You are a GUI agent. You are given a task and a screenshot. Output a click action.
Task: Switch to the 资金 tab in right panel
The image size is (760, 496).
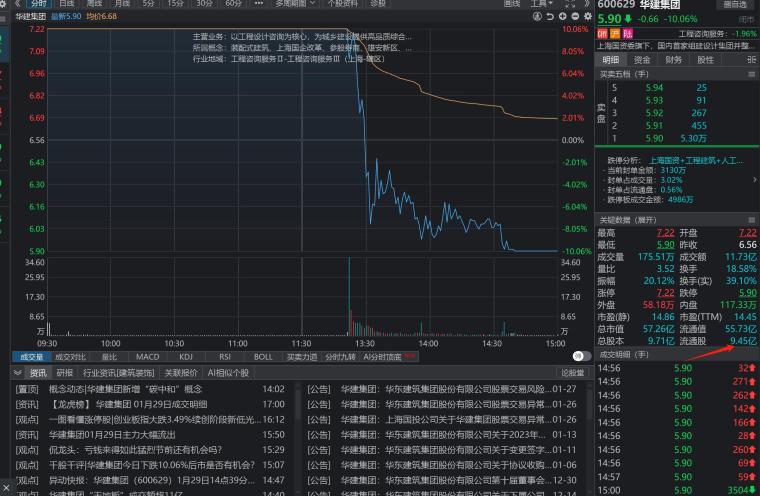[642, 59]
